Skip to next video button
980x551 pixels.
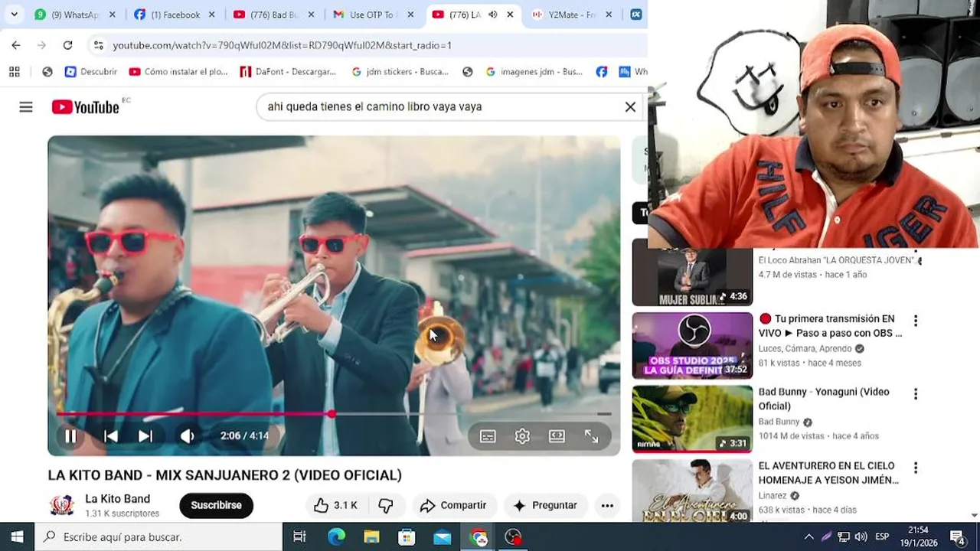(145, 436)
